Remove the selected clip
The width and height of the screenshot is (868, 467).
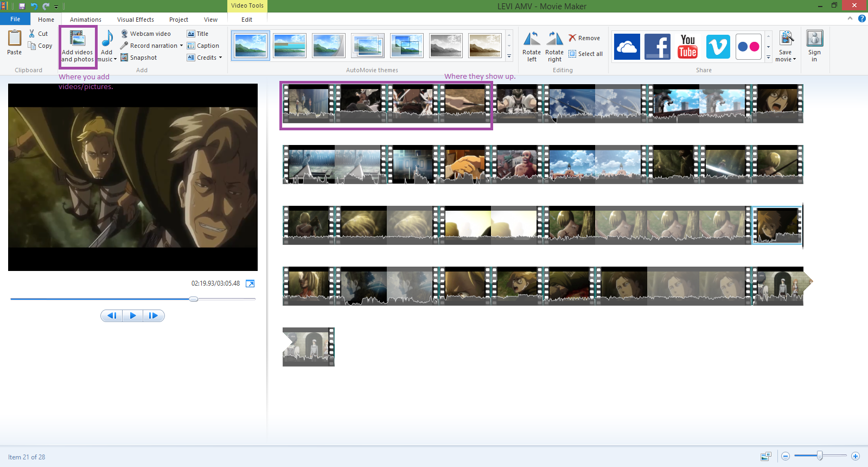[584, 38]
